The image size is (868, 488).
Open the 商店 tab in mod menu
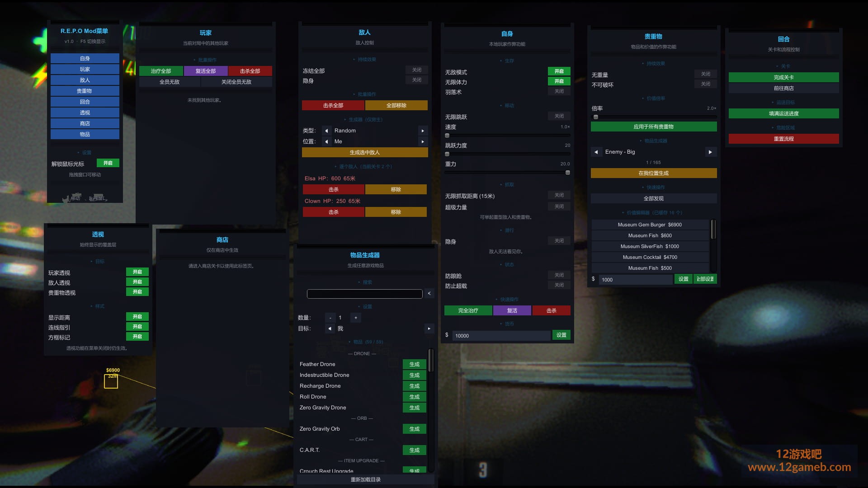click(x=85, y=123)
